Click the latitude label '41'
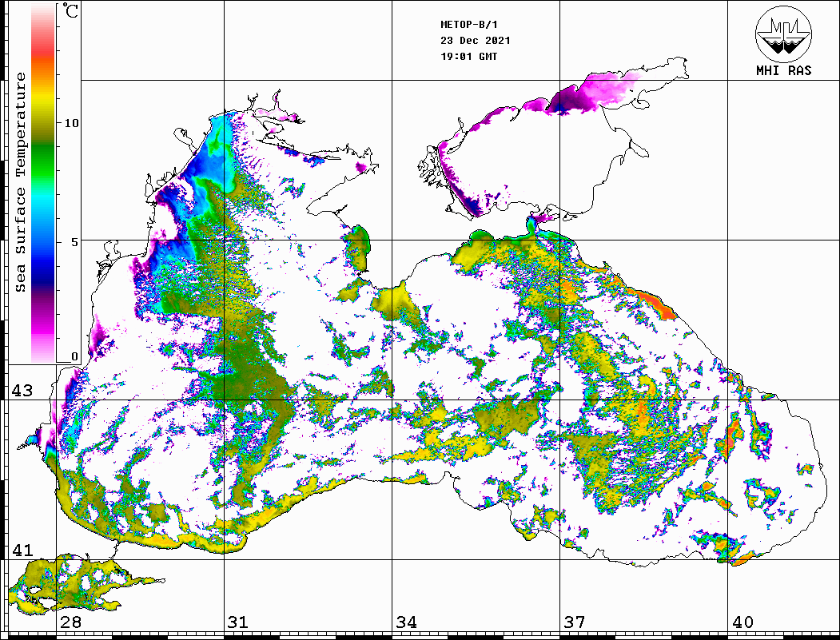Screen dimensions: 840x640 coord(22,550)
